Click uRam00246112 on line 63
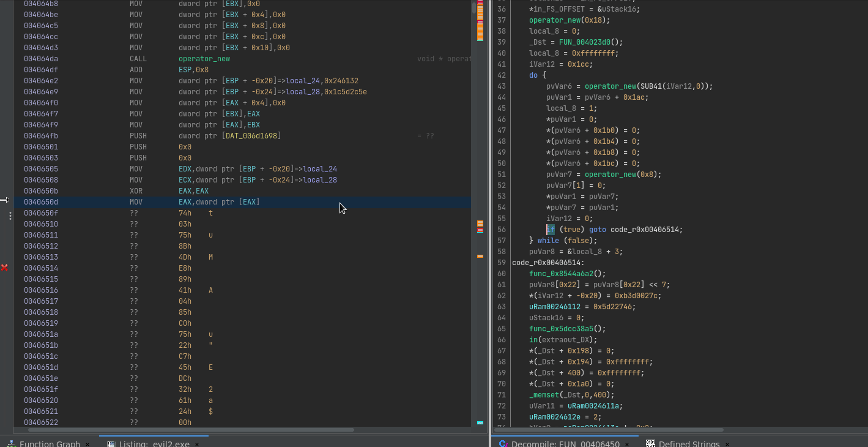The width and height of the screenshot is (868, 447). coord(555,307)
